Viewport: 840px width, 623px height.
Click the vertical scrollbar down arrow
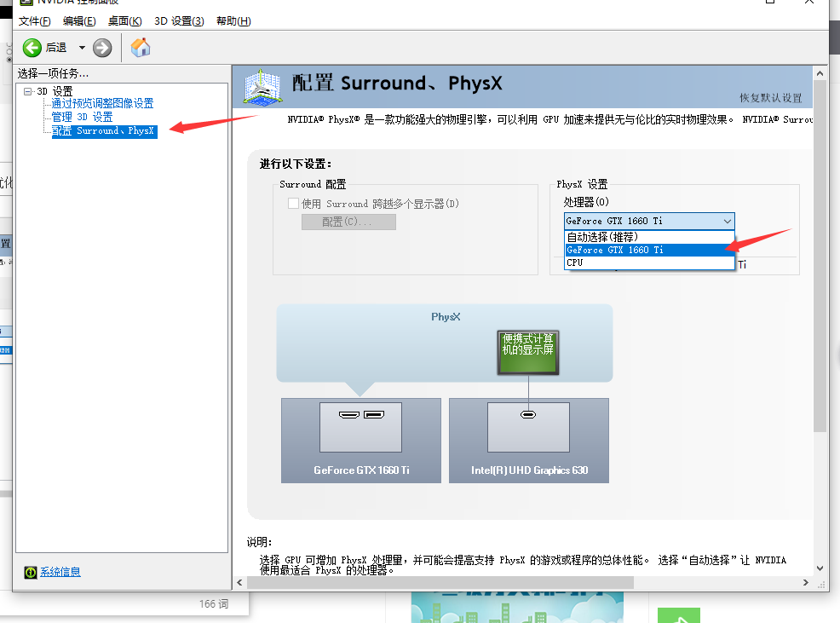click(820, 568)
